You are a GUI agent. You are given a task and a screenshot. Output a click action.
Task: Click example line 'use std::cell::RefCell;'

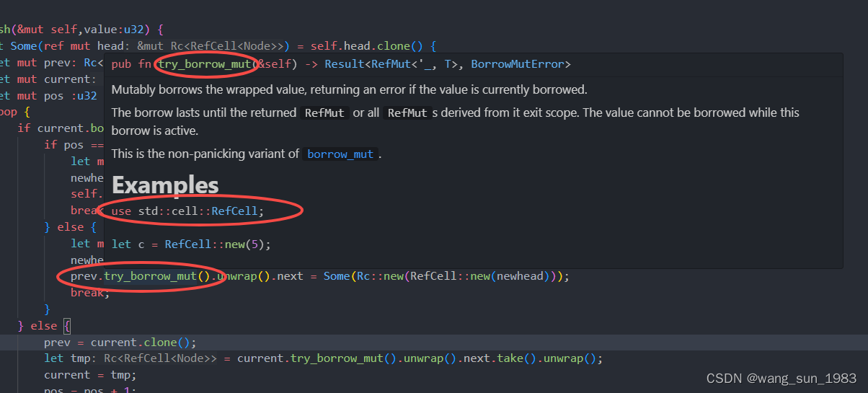[x=188, y=211]
